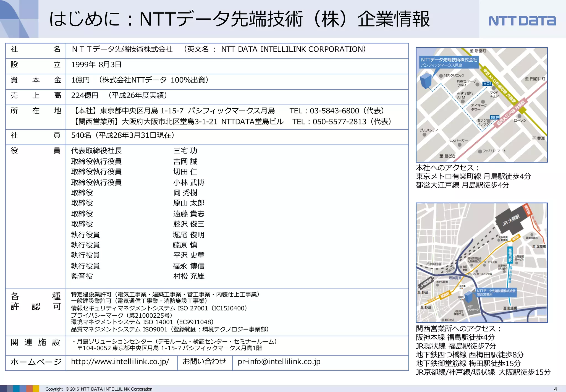Viewport: 566px width, 392px height.
Task: Click 地下鉄御堂筋線 梅田駅徒歩15分 line
Action: click(468, 364)
